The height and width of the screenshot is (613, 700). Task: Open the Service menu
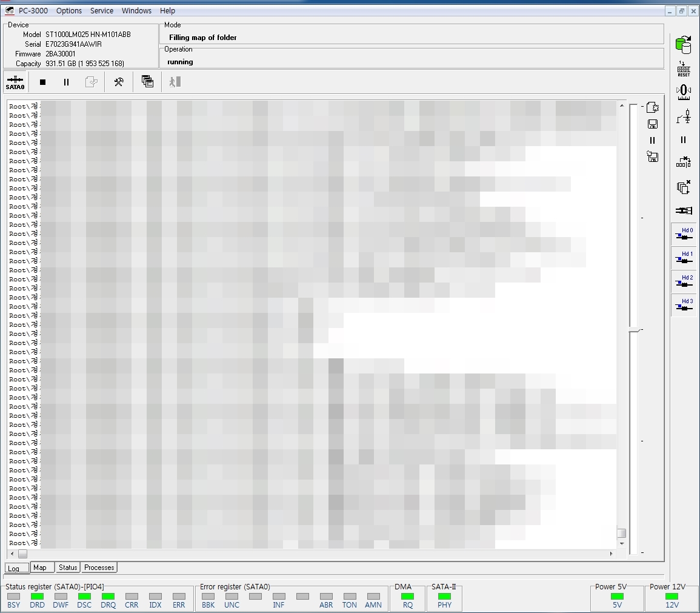pyautogui.click(x=101, y=10)
